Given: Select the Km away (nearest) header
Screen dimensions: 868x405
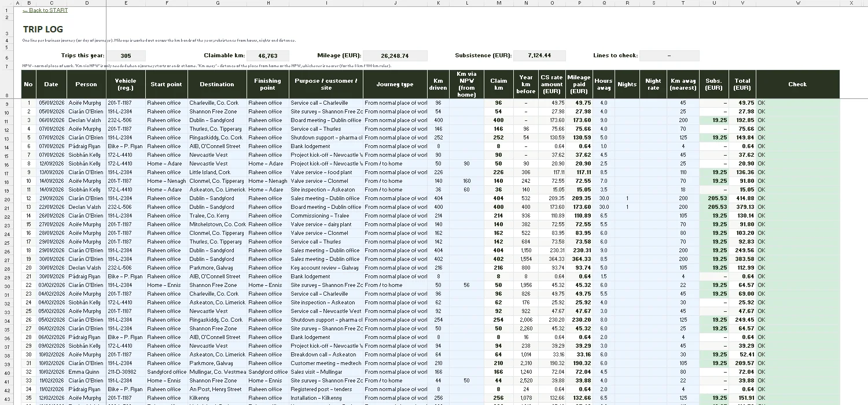Looking at the screenshot, I should [683, 84].
